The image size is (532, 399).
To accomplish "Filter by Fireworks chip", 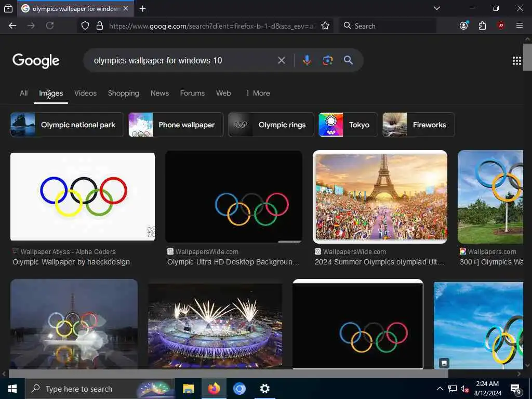I will 419,125.
